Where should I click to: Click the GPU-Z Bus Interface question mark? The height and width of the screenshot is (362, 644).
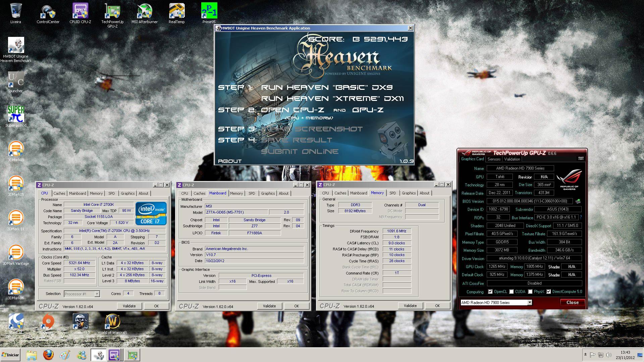coord(581,217)
